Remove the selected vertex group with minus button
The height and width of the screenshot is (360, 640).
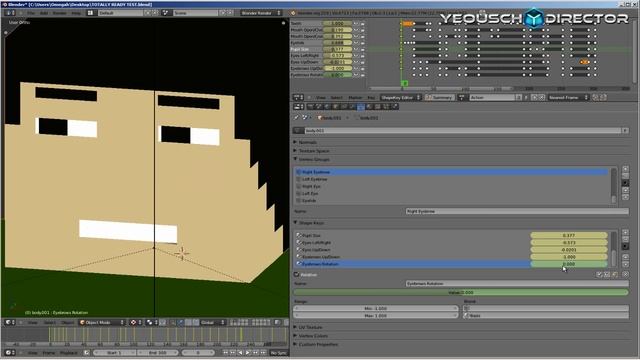[x=626, y=176]
